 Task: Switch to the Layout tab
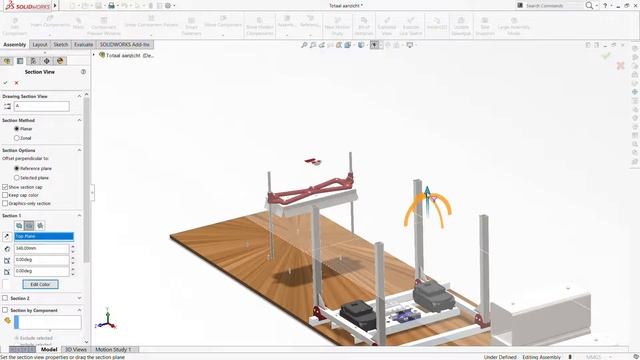[x=40, y=44]
